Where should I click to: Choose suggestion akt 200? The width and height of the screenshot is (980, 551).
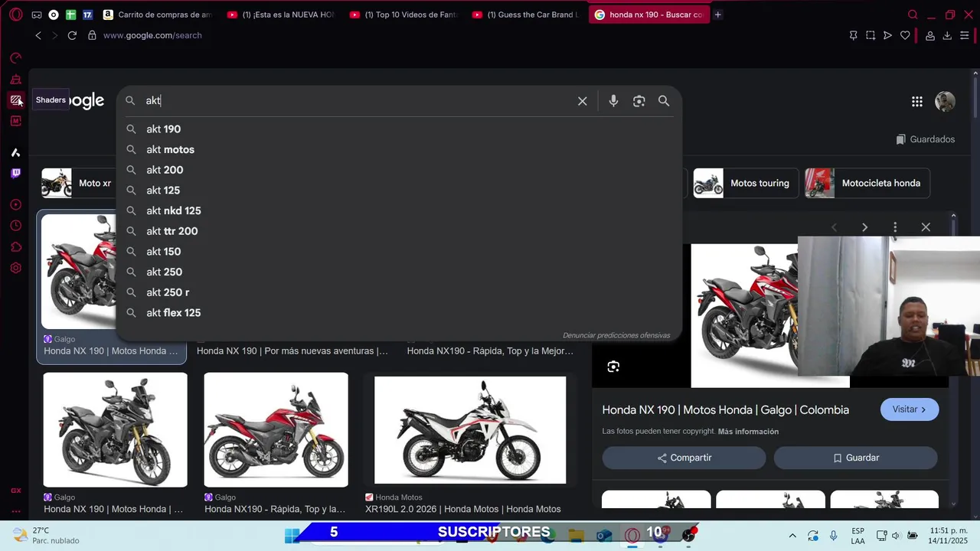point(398,170)
